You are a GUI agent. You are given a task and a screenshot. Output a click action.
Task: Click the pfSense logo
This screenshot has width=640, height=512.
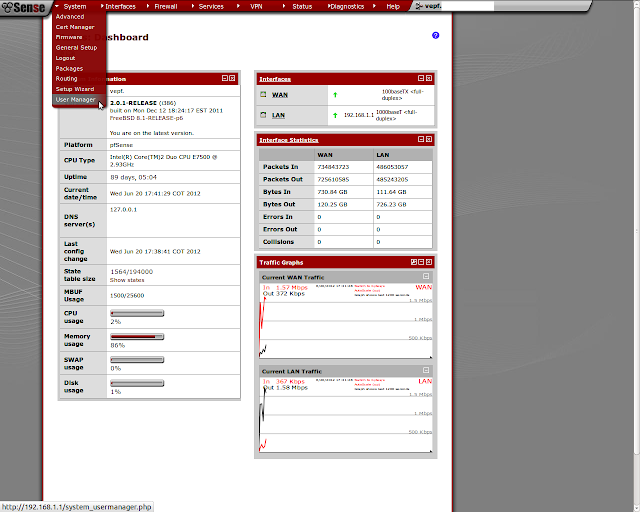pyautogui.click(x=23, y=7)
